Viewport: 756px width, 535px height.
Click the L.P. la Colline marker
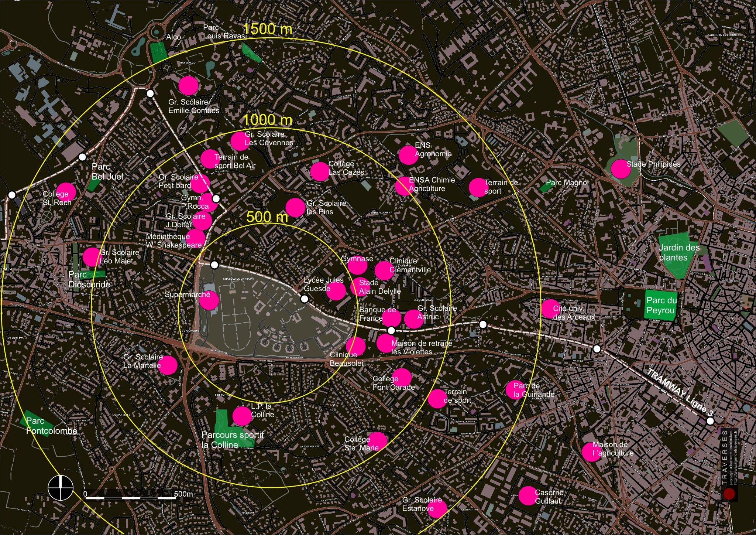(242, 416)
